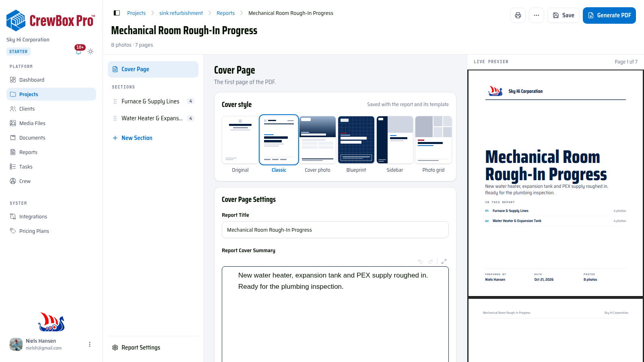The height and width of the screenshot is (362, 644).
Task: Open Tasks in sidebar
Action: point(51,167)
